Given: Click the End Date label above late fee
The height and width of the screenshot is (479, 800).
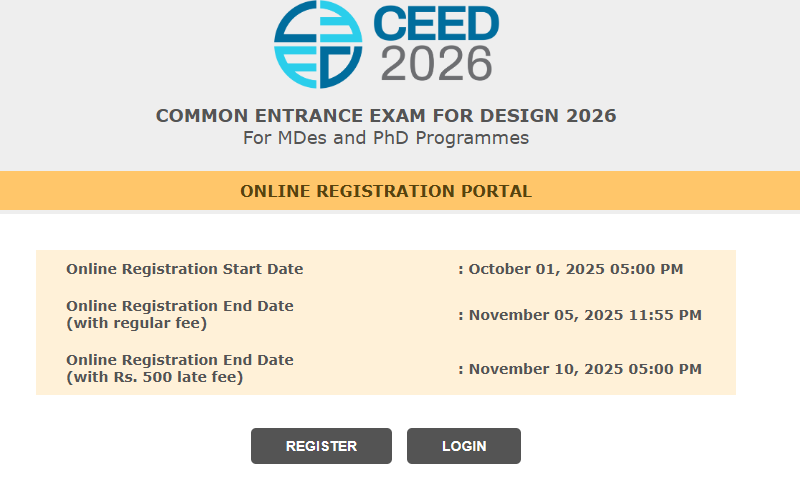Looking at the screenshot, I should pyautogui.click(x=180, y=360).
